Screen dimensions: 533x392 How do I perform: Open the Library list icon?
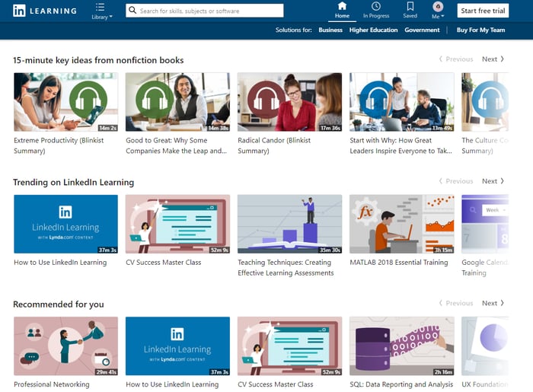[100, 7]
